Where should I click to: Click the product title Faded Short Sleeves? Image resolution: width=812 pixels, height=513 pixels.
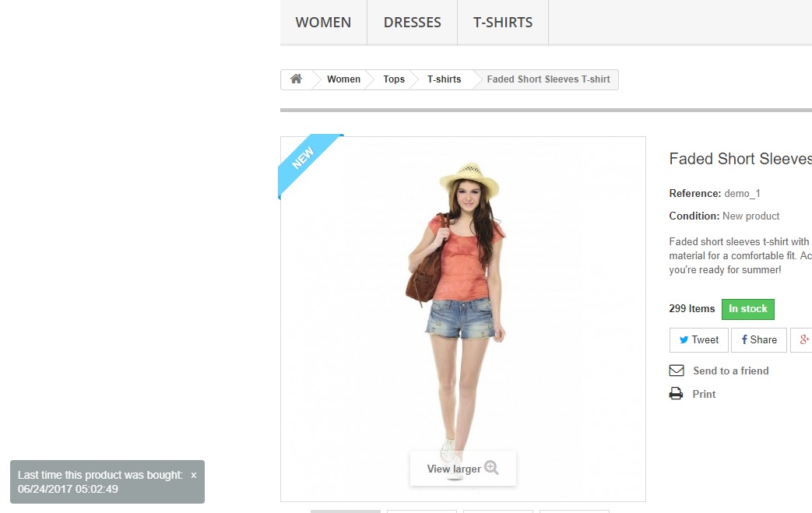[740, 159]
